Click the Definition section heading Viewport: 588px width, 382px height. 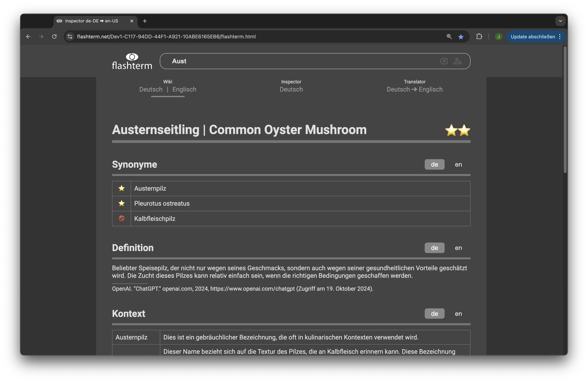pyautogui.click(x=133, y=248)
